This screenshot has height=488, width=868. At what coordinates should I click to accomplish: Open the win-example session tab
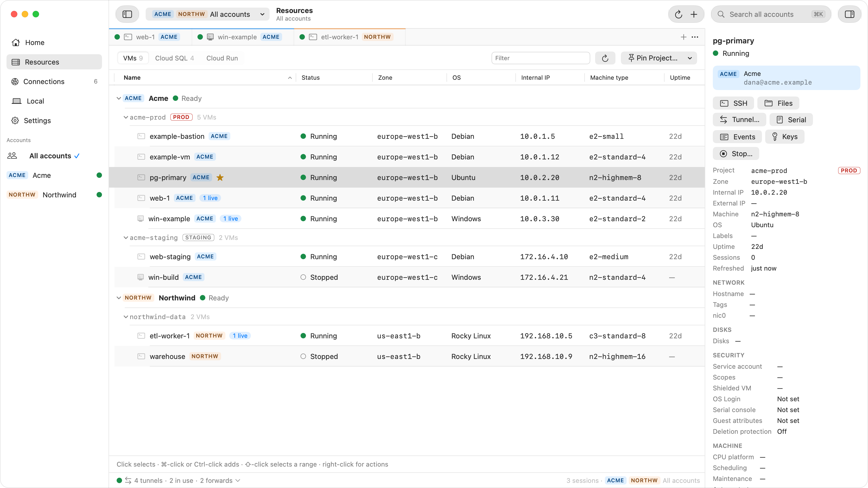click(242, 37)
